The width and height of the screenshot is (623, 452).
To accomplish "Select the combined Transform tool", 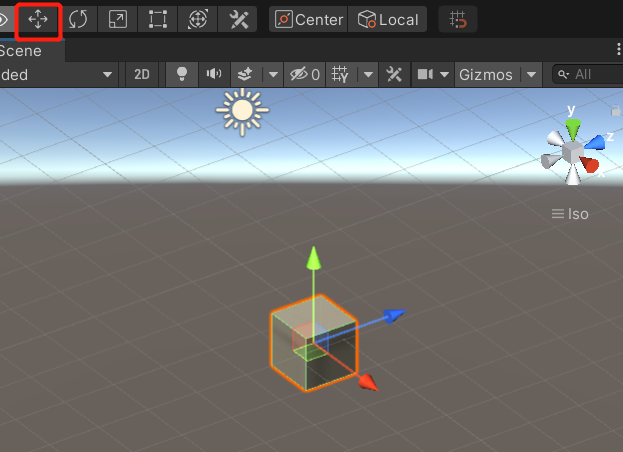I will [x=198, y=19].
